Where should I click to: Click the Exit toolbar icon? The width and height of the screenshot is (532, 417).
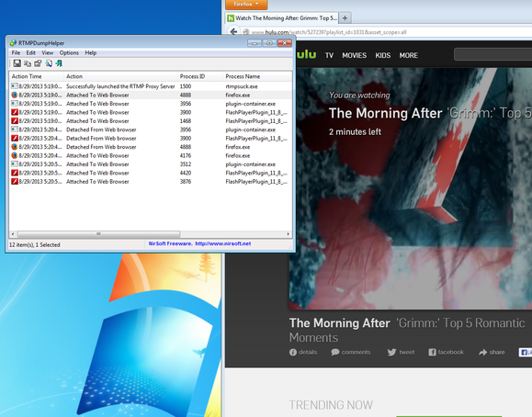pos(59,63)
